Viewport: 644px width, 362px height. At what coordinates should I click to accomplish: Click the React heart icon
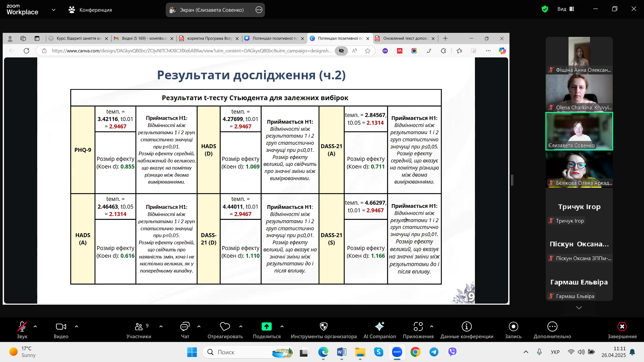point(225,327)
